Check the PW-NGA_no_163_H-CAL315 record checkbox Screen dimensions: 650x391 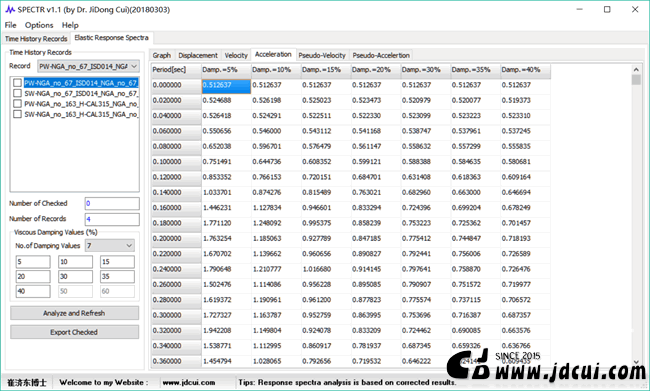point(17,104)
